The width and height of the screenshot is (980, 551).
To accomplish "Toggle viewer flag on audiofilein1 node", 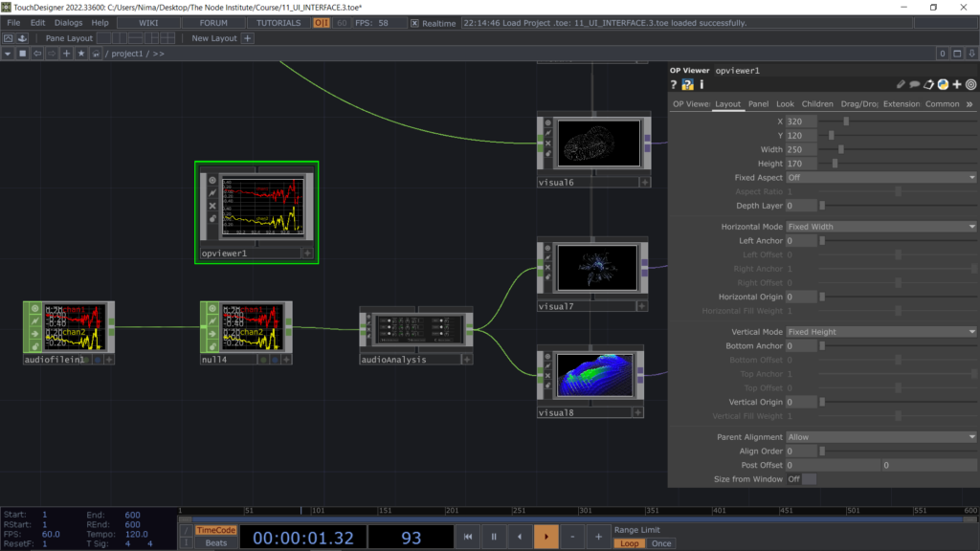I will [x=35, y=309].
